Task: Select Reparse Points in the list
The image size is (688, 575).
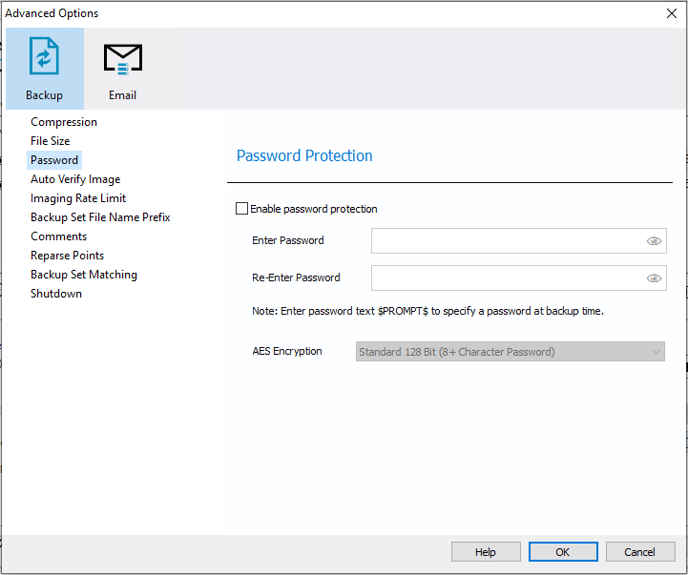Action: pyautogui.click(x=67, y=255)
